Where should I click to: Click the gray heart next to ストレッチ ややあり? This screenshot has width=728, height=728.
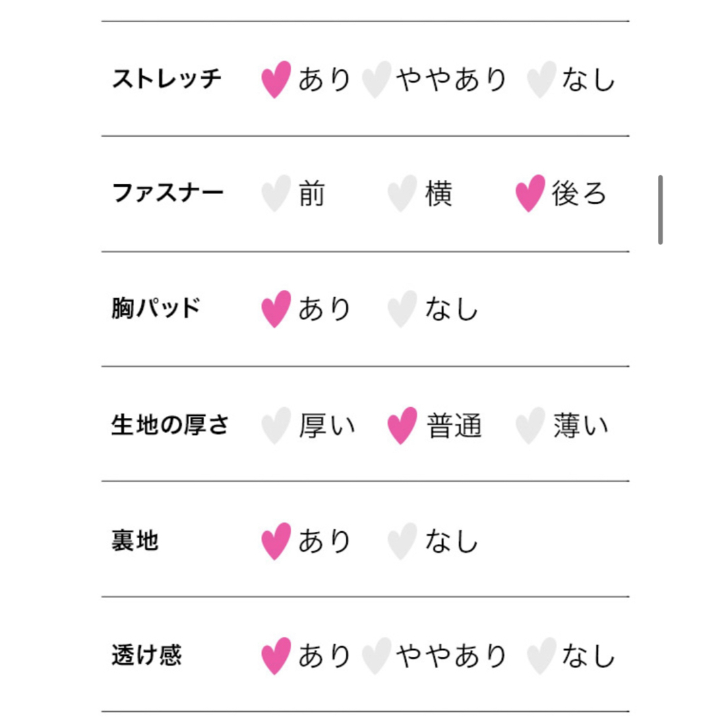click(377, 80)
